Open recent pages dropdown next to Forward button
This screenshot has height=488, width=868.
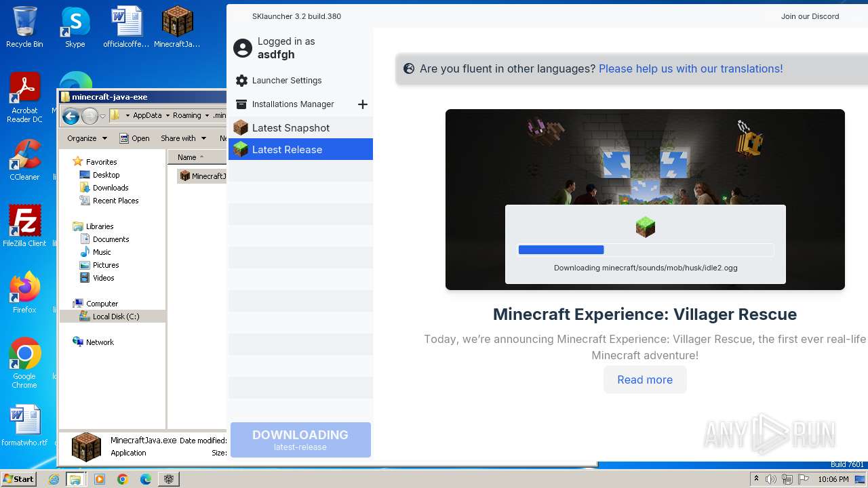[102, 116]
